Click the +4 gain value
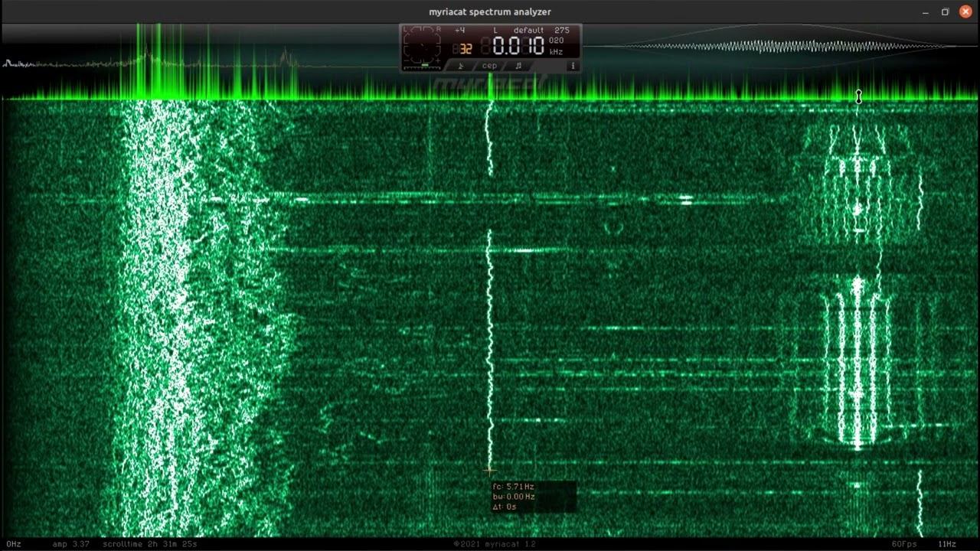 coord(459,31)
